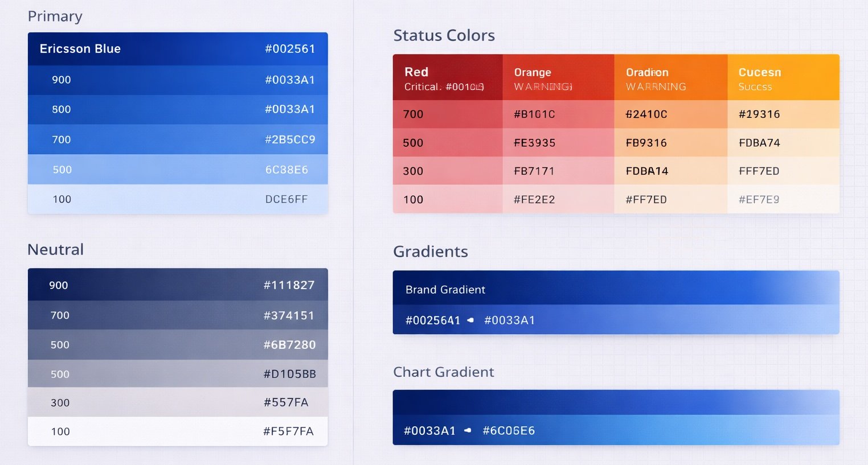Pick the FDBA14 status swatch

pyautogui.click(x=671, y=171)
